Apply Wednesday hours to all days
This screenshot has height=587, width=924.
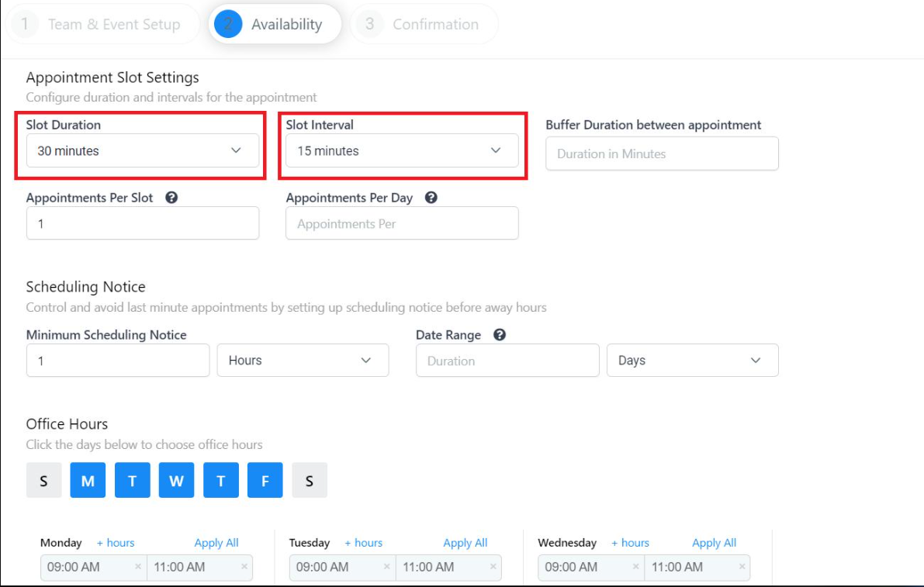pos(714,543)
